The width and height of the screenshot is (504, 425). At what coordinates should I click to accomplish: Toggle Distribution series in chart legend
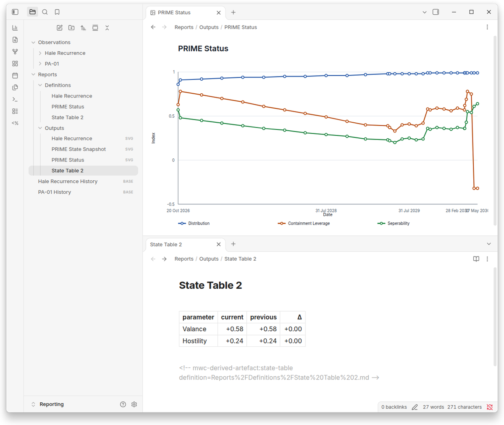coord(194,224)
